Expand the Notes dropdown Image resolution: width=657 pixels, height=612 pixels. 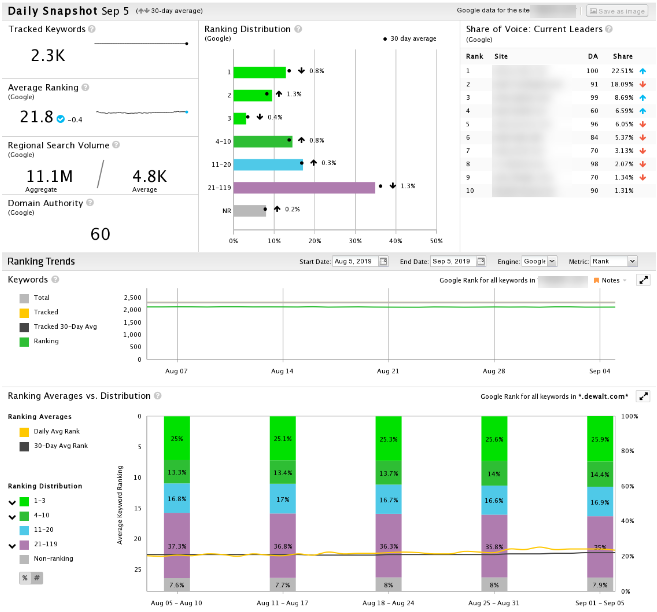click(610, 281)
